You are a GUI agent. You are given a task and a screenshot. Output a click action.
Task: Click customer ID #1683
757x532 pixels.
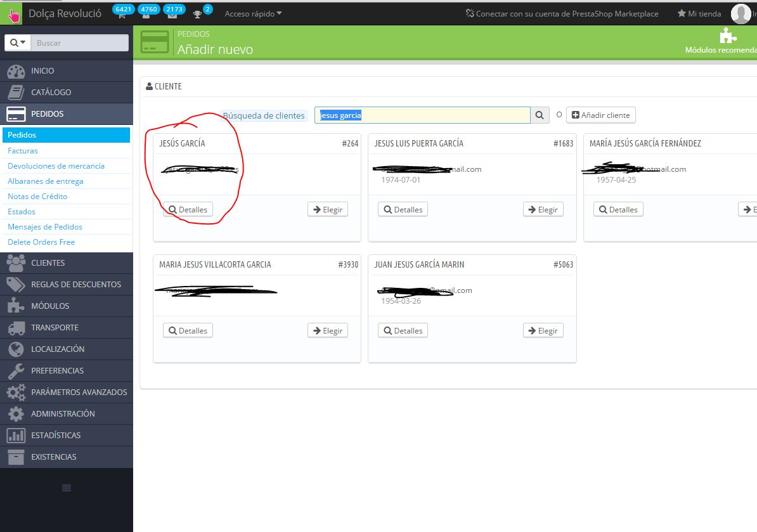tap(563, 143)
